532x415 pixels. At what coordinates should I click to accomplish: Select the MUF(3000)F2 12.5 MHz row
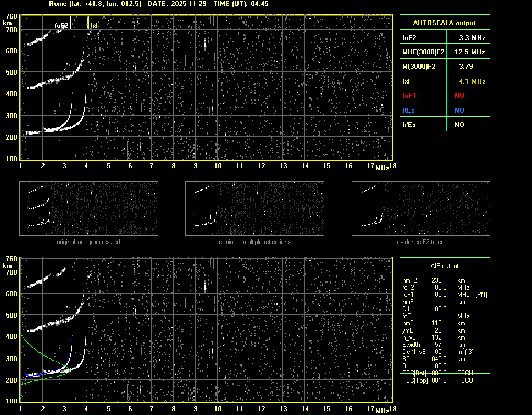tap(444, 52)
